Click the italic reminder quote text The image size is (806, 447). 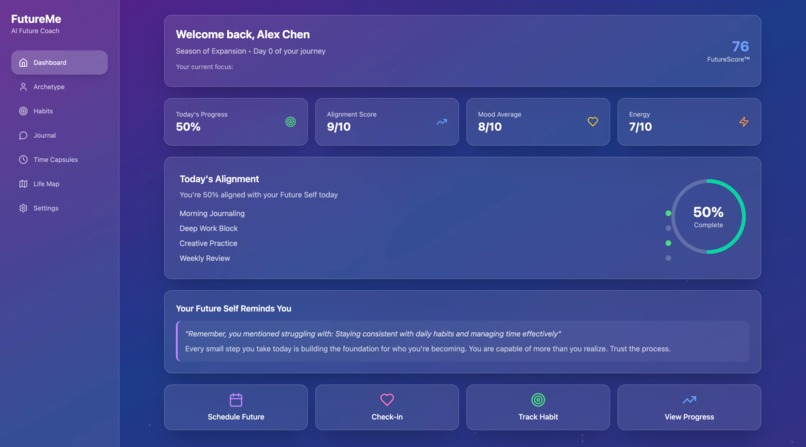click(373, 334)
